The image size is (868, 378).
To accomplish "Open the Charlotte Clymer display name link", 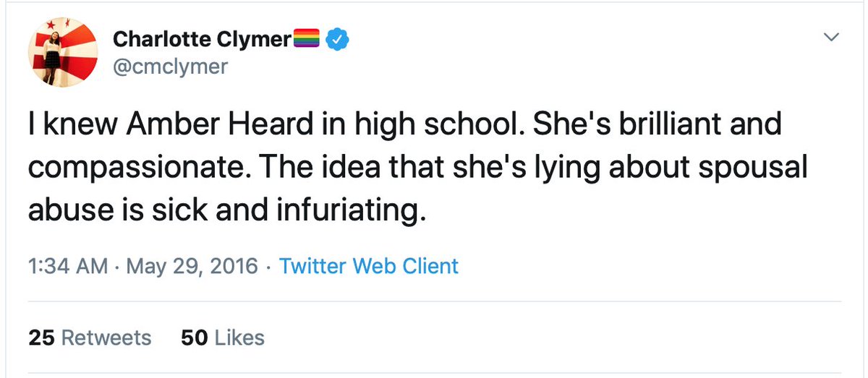I will click(x=202, y=39).
